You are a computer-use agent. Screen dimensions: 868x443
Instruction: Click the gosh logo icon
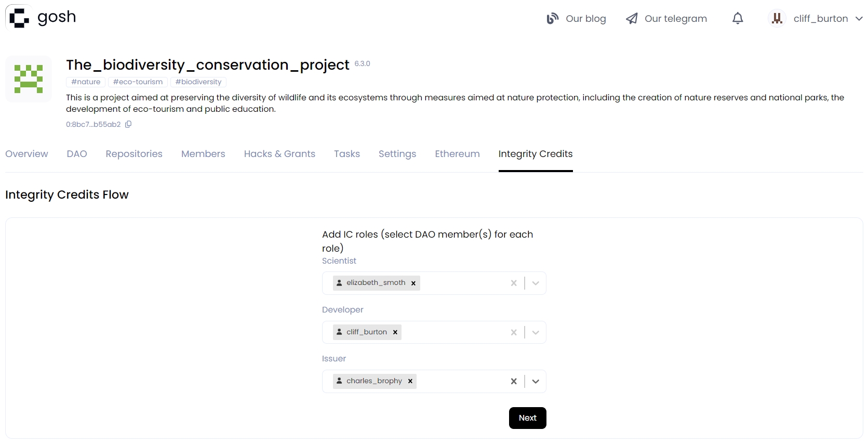point(19,18)
